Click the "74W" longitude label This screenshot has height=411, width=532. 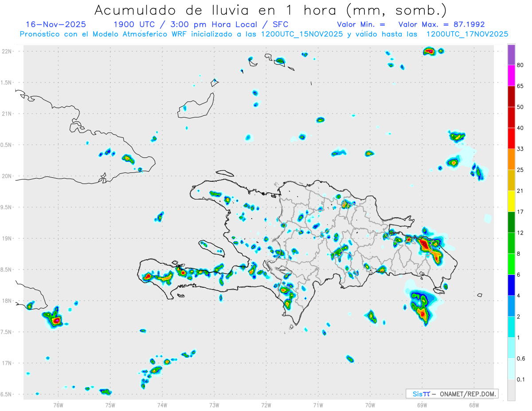click(162, 405)
